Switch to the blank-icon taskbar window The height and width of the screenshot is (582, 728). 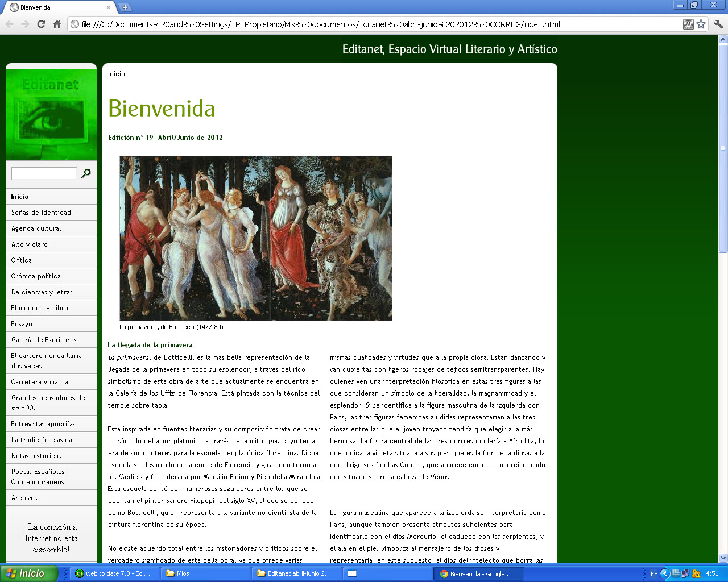pyautogui.click(x=387, y=573)
